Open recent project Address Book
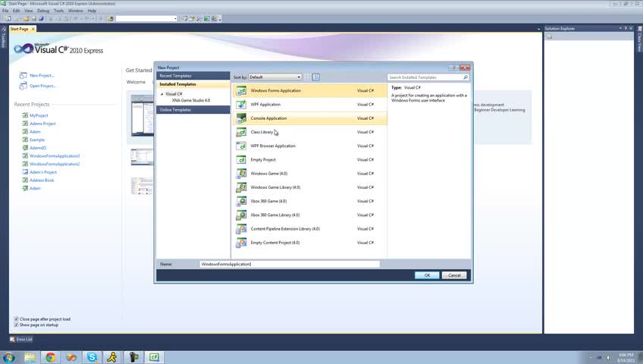This screenshot has width=643, height=364. click(x=42, y=180)
